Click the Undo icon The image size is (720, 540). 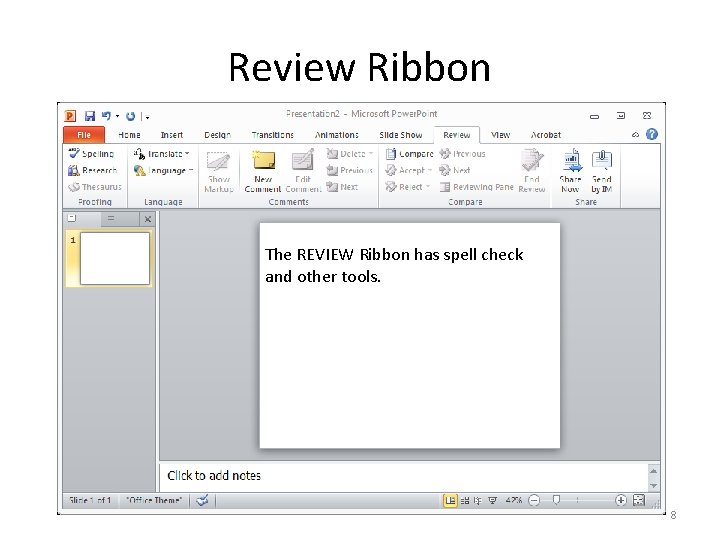pyautogui.click(x=106, y=116)
